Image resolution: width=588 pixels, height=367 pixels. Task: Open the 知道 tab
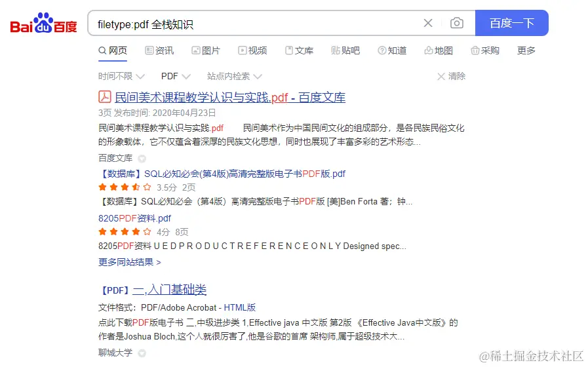coord(392,50)
